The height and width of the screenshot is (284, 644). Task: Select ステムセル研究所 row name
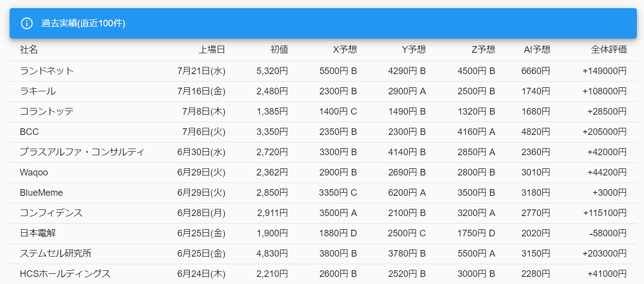click(x=56, y=254)
